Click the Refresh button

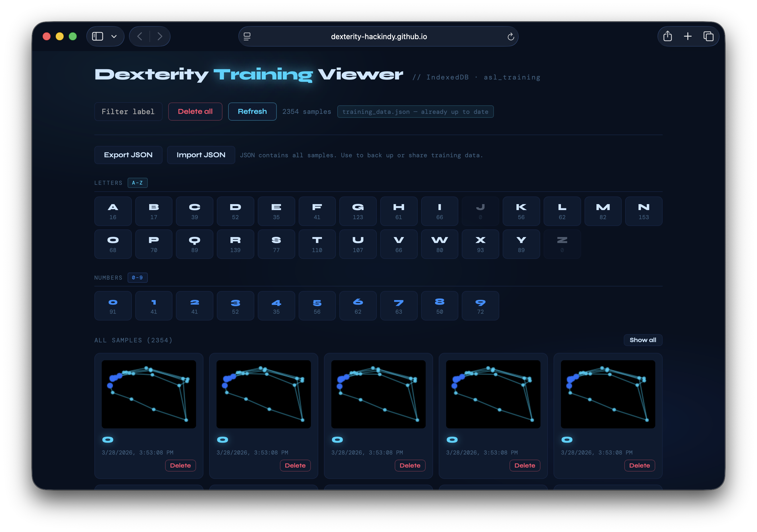252,112
